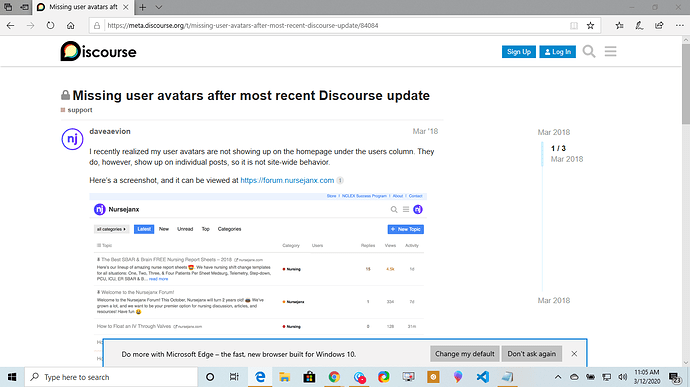Click Don't ask again button
The height and width of the screenshot is (387, 690).
[x=532, y=354]
